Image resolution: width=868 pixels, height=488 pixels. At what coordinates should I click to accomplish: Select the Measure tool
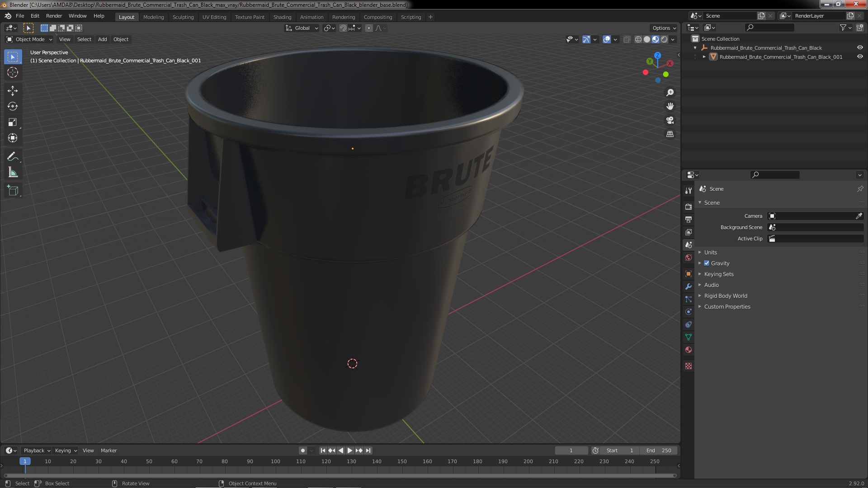13,173
